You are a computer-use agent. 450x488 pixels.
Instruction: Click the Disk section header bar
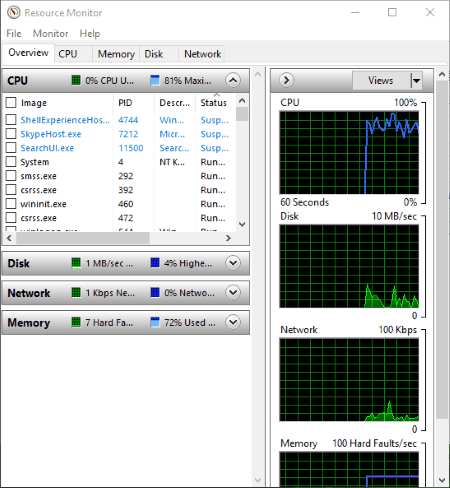[x=126, y=263]
